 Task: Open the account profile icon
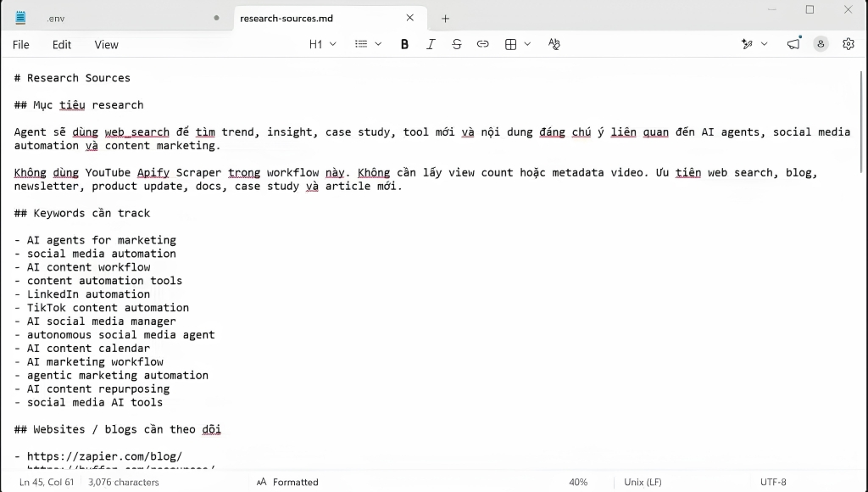click(x=821, y=44)
